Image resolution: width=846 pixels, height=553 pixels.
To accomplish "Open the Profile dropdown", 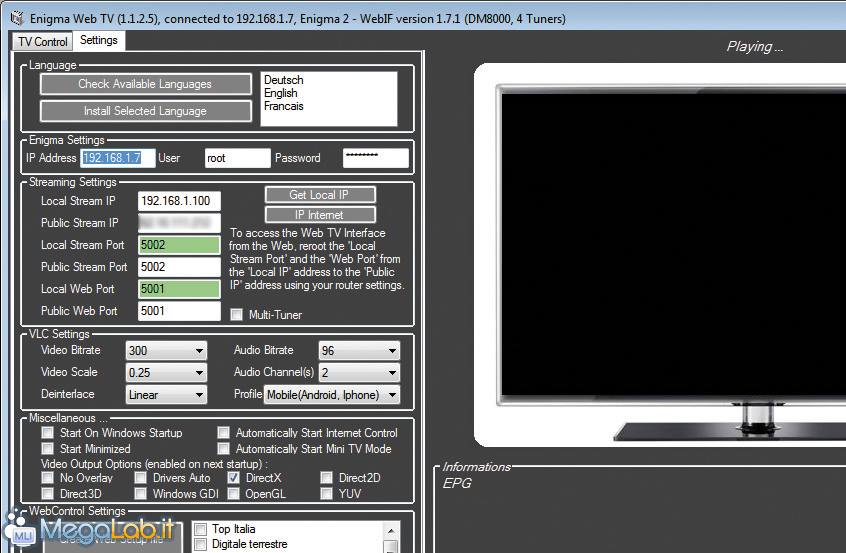I will tap(332, 395).
